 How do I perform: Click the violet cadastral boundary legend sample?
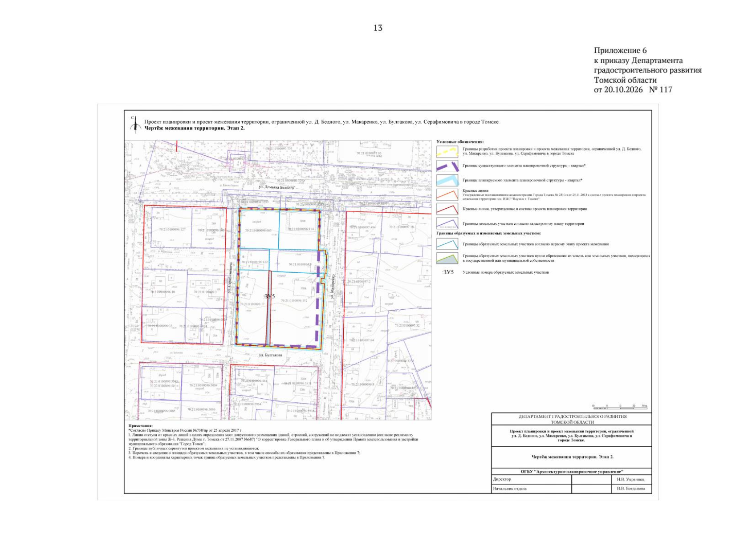click(447, 223)
